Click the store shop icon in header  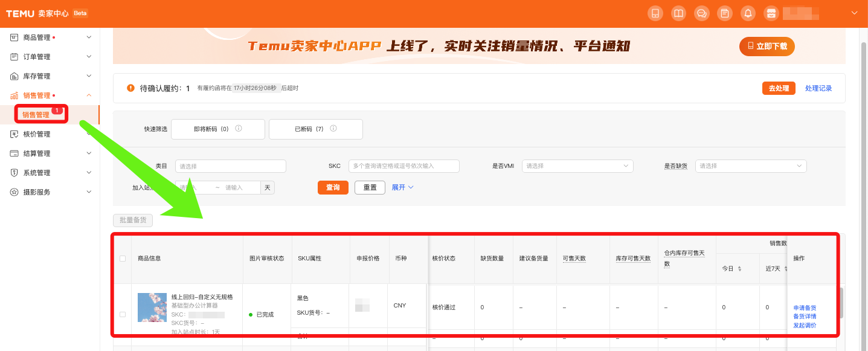pos(770,13)
